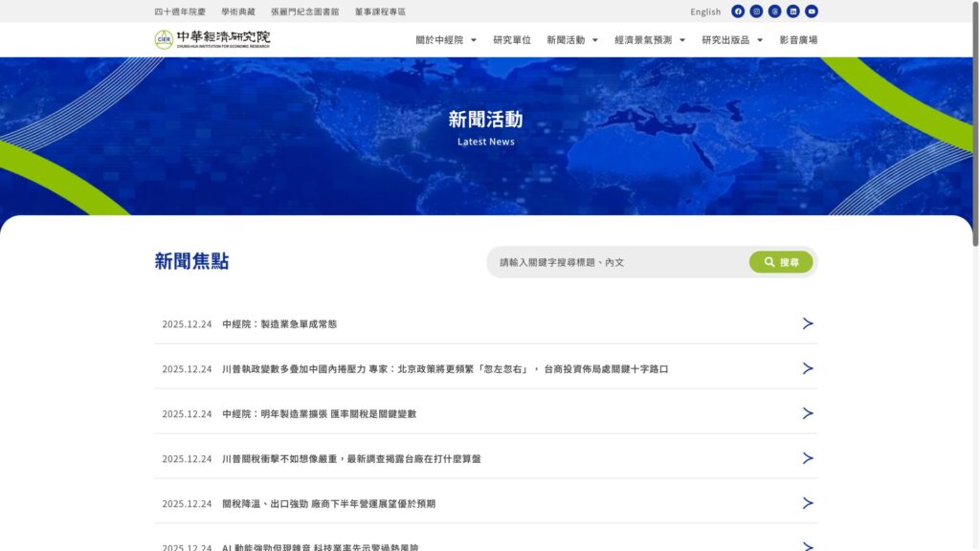Image resolution: width=980 pixels, height=551 pixels.
Task: Open the 董事課程專區 link
Action: pos(380,11)
